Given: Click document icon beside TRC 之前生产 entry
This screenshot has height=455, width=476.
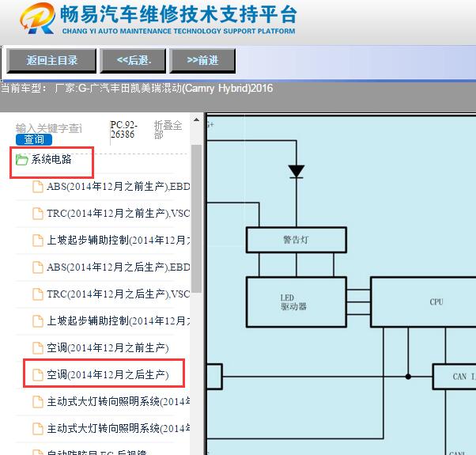Looking at the screenshot, I should pyautogui.click(x=38, y=214).
